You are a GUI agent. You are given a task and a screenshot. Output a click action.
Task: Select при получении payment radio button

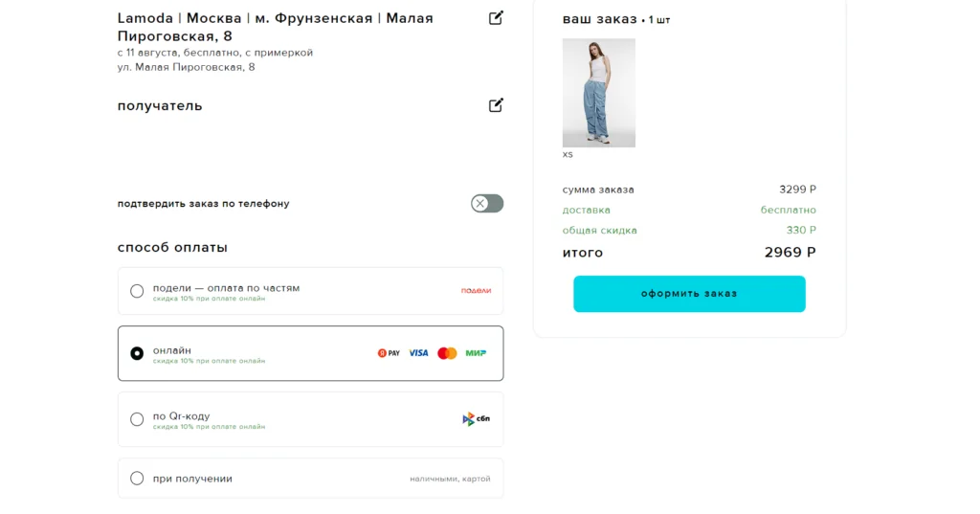(x=137, y=479)
